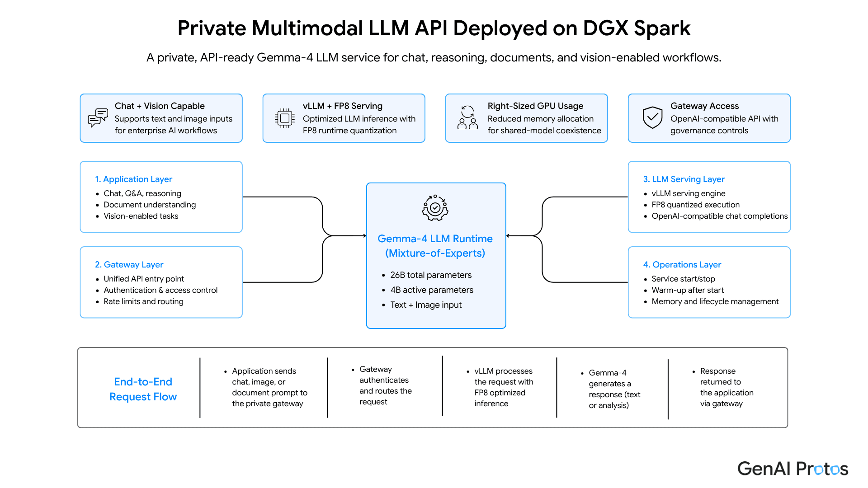Click the 'Warm-up after start' bullet
The image size is (868, 488).
tap(688, 290)
